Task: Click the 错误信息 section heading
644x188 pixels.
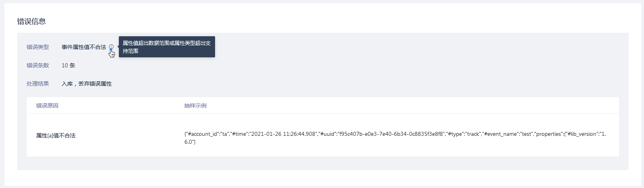Action: 31,22
